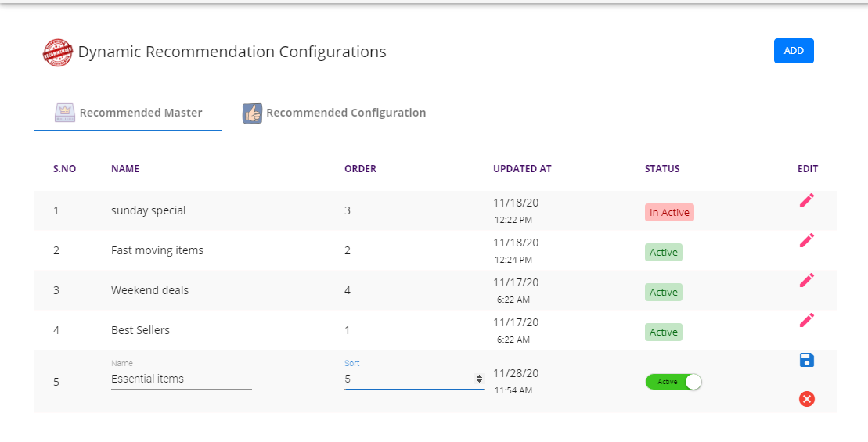868x442 pixels.
Task: Click the ORDER column header
Action: coord(360,168)
